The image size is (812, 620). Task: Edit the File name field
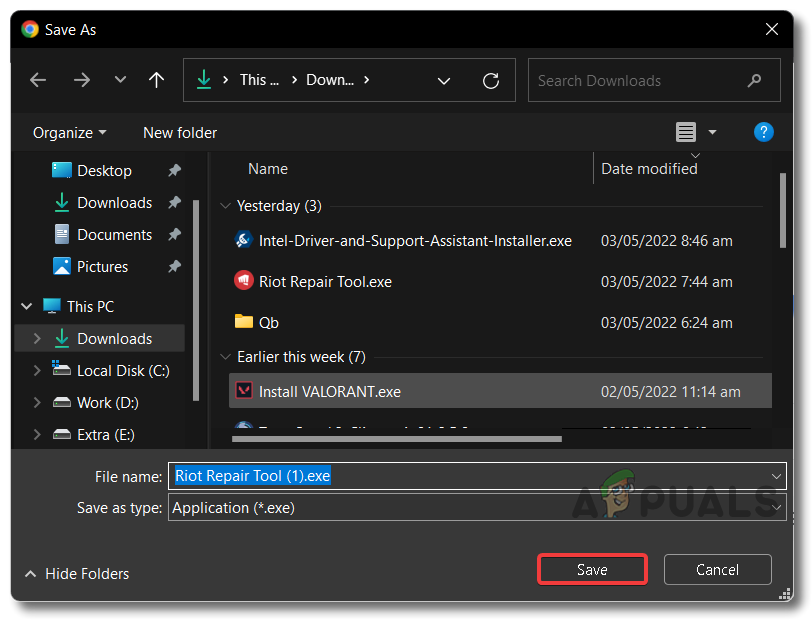tap(469, 476)
